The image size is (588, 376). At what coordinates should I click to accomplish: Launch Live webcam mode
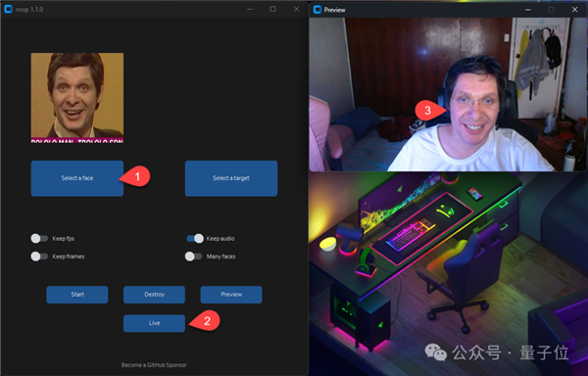point(154,323)
